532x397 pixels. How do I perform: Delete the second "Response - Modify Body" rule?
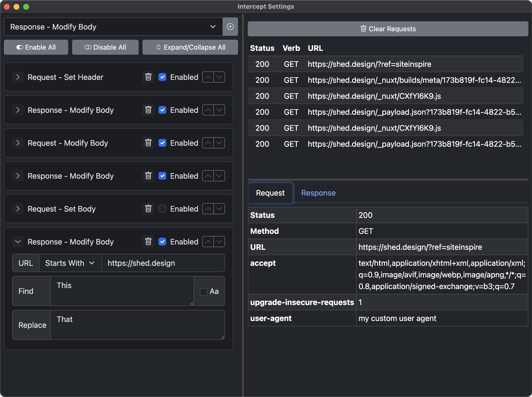click(148, 176)
